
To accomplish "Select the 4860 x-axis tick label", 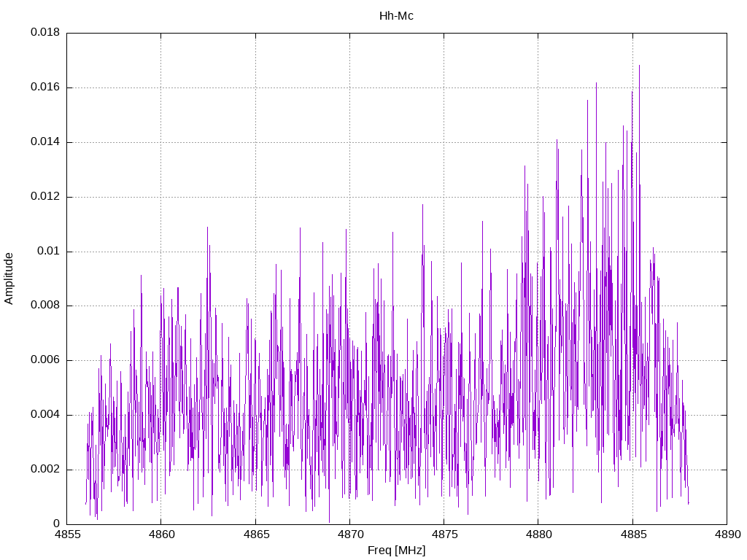I will 161,536.
